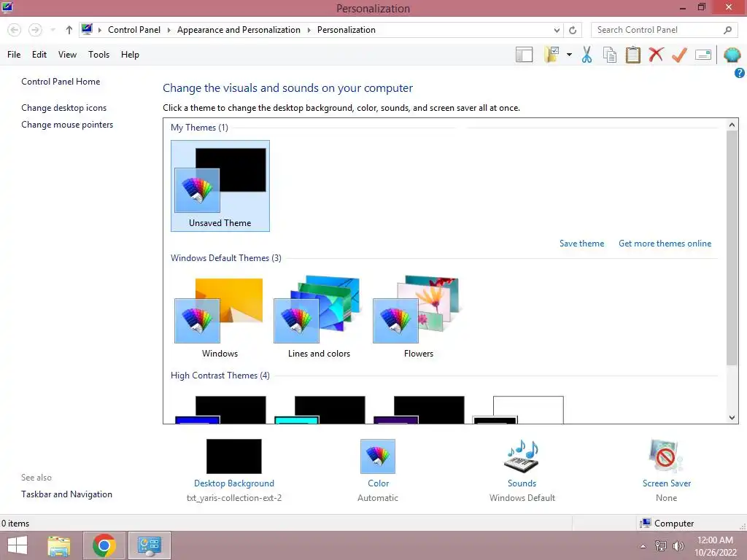747x560 pixels.
Task: Open Color settings swatch icon
Action: pyautogui.click(x=378, y=456)
